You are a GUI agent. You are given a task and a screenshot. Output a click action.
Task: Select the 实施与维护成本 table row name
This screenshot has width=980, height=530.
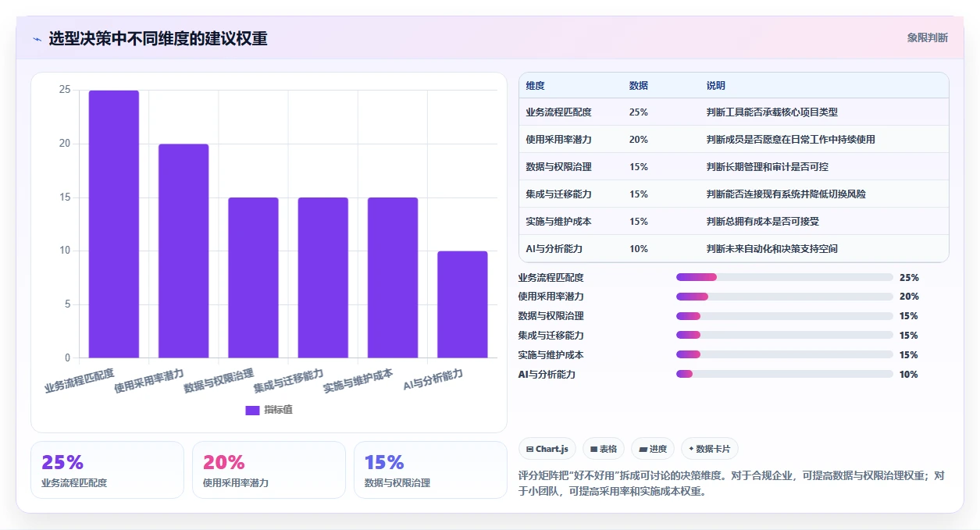558,222
